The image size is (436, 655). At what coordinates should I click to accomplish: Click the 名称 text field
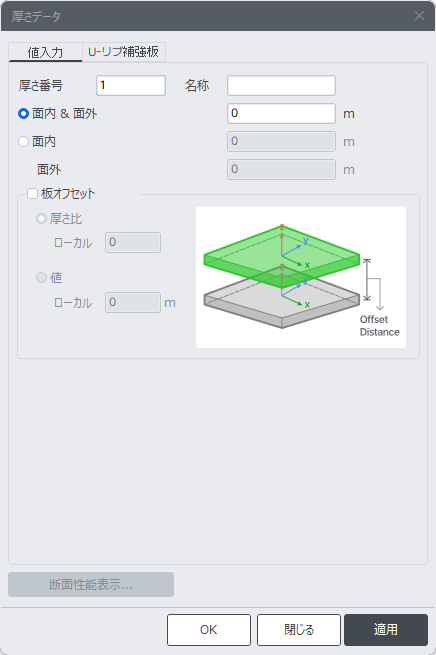[281, 86]
